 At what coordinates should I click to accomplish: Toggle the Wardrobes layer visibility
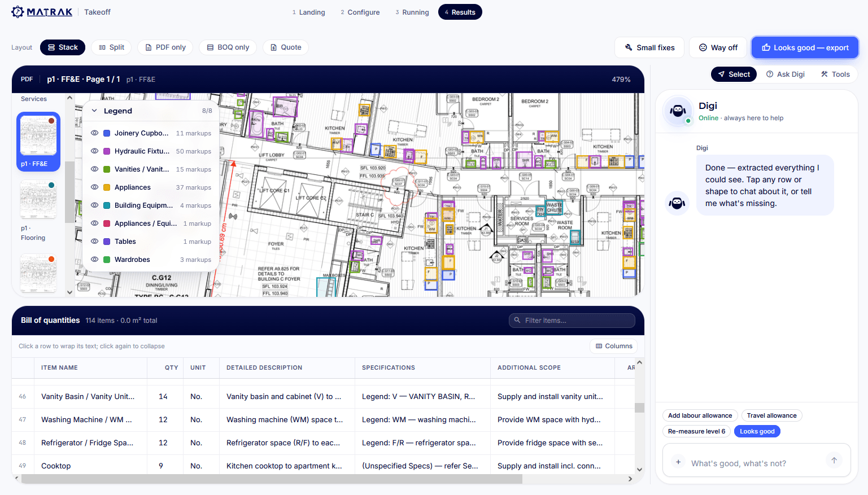(x=95, y=260)
